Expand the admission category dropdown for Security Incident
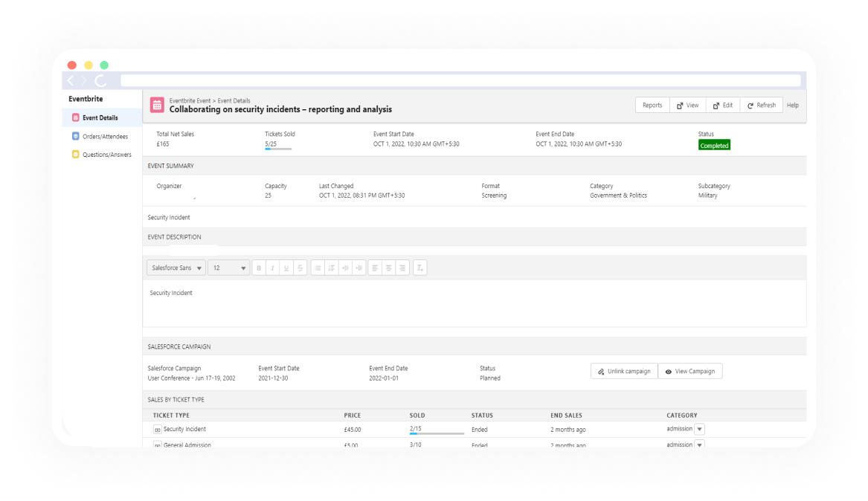 tap(698, 430)
